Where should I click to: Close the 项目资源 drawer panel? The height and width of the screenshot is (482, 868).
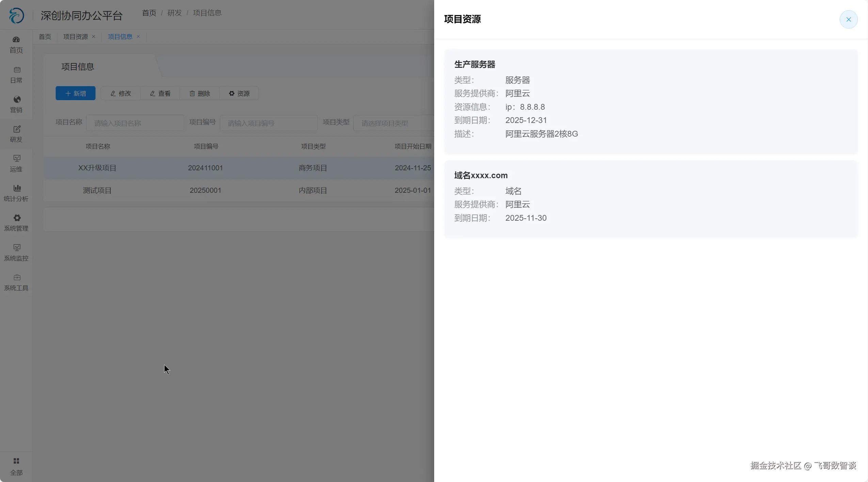pyautogui.click(x=848, y=19)
